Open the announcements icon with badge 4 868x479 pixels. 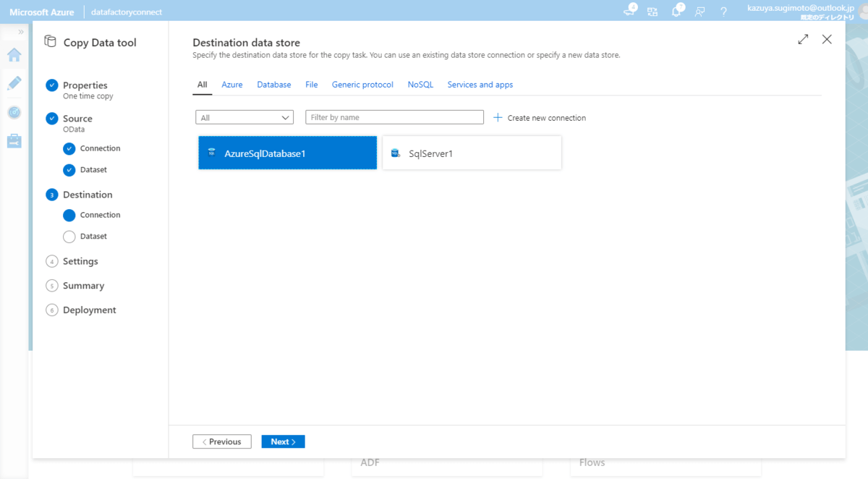(631, 11)
